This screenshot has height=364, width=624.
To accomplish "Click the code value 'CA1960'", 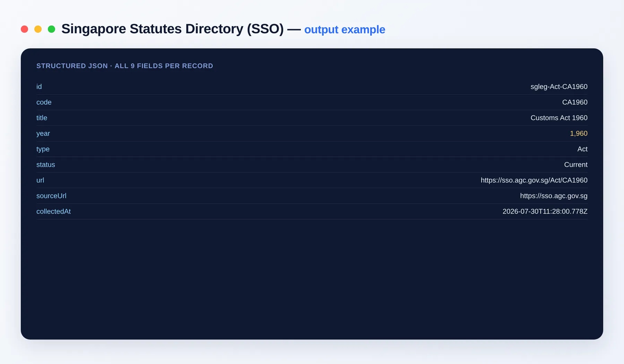I will coord(575,102).
